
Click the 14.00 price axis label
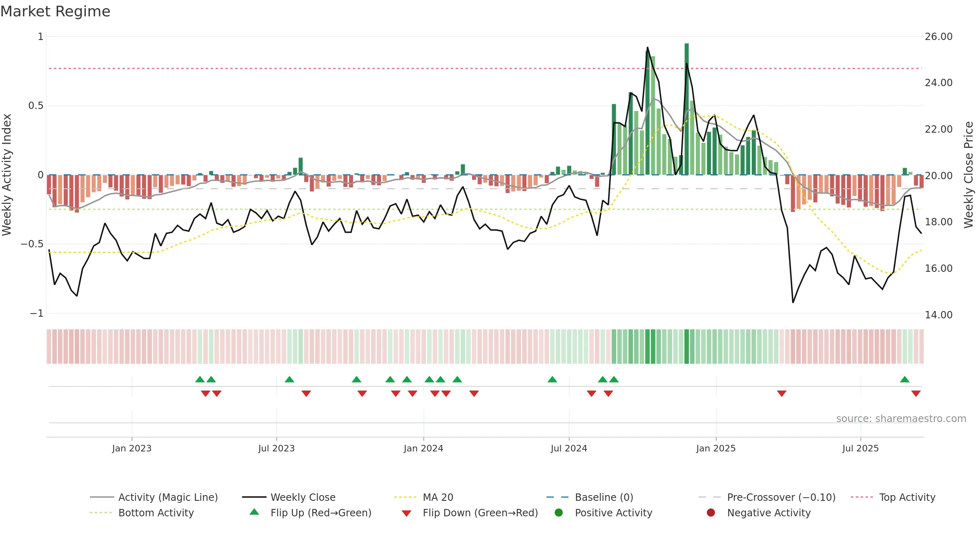pos(939,315)
